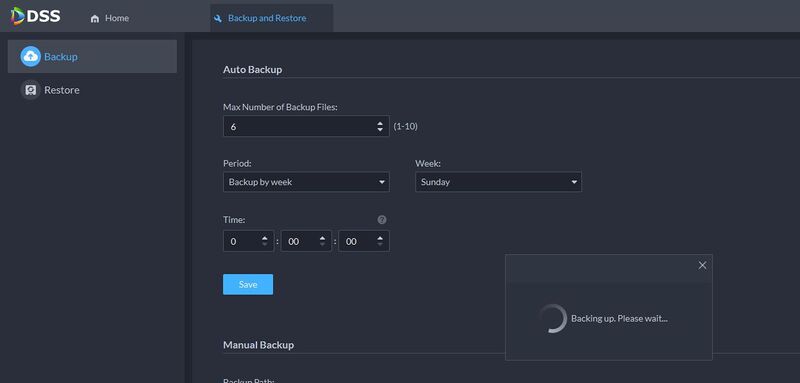Select the Backup and Restore tab

coord(271,18)
